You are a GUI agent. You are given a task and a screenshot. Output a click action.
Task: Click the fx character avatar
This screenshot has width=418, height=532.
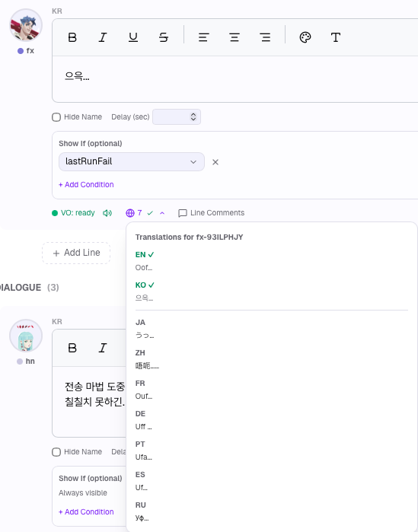[26, 25]
